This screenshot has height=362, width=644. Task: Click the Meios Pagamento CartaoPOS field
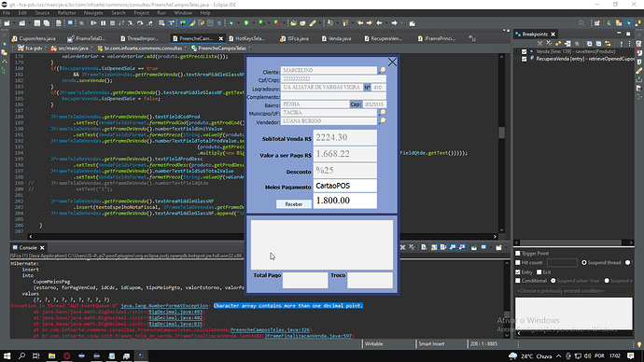345,186
